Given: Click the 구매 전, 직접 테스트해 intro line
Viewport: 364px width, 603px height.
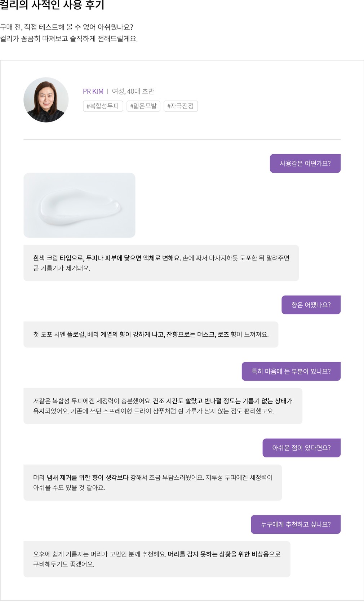Looking at the screenshot, I should click(x=67, y=27).
